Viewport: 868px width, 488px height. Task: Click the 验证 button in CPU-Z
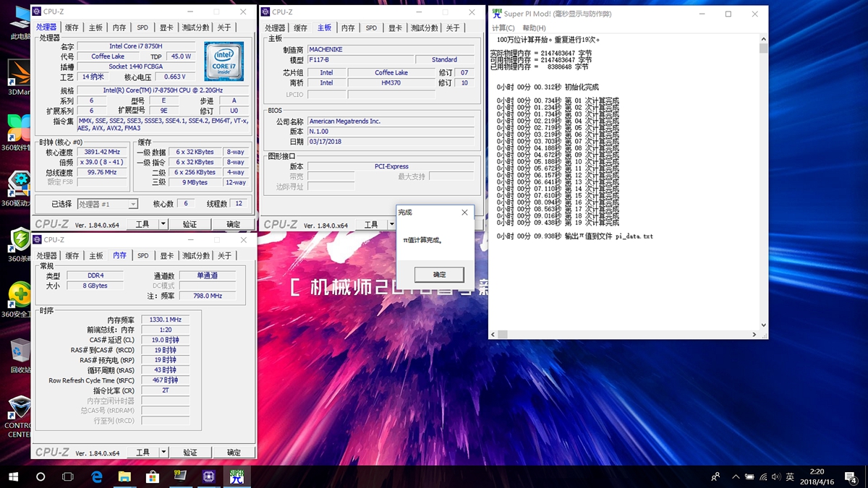(190, 223)
